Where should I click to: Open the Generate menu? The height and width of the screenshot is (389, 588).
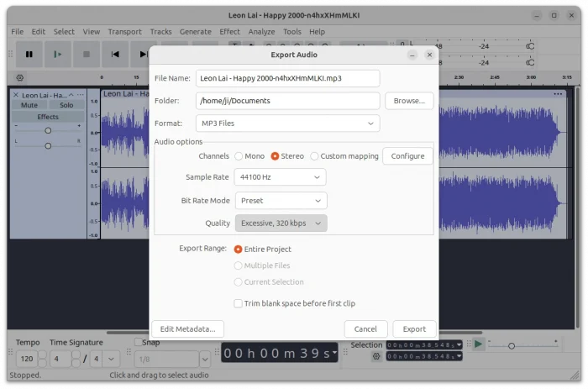[195, 32]
